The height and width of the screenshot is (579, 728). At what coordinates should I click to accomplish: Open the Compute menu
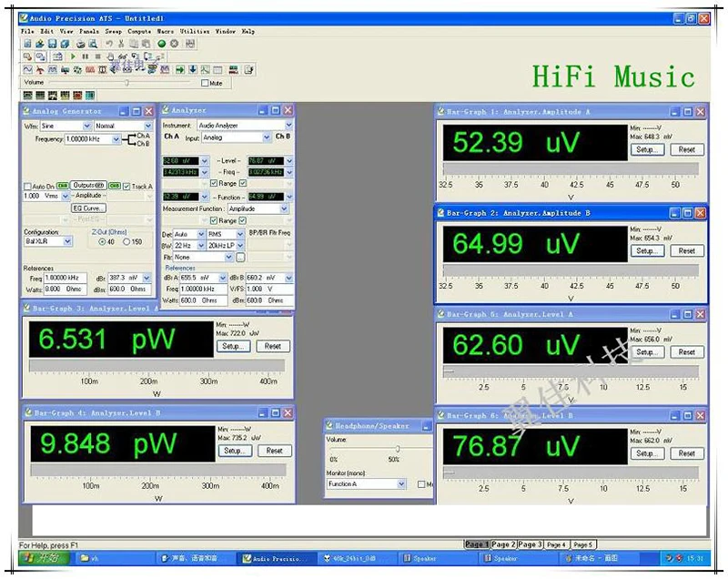coord(139,31)
